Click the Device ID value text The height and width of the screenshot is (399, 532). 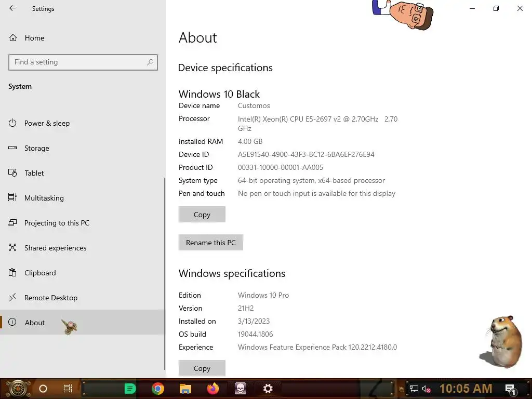(x=306, y=154)
